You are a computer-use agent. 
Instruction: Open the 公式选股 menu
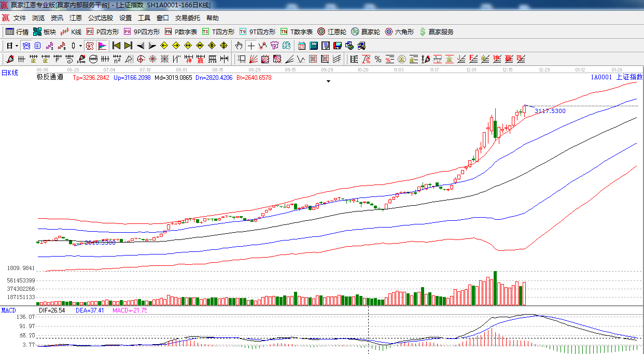[x=100, y=18]
